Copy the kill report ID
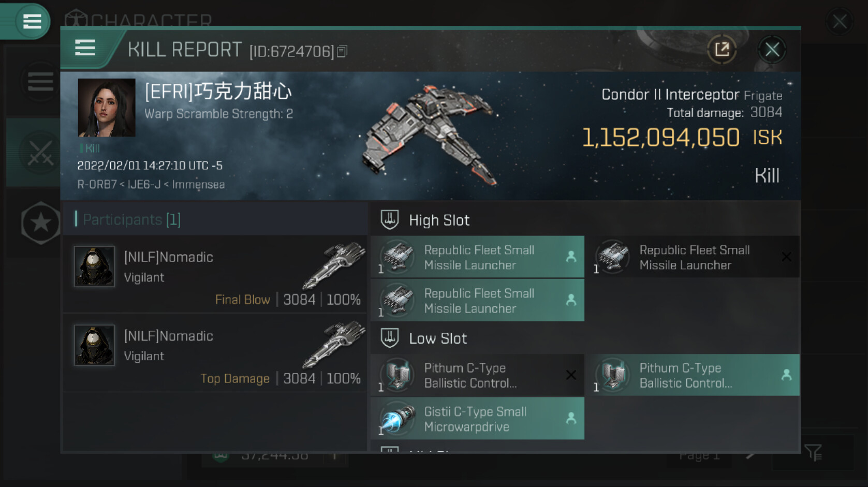Image resolution: width=868 pixels, height=487 pixels. pyautogui.click(x=342, y=51)
